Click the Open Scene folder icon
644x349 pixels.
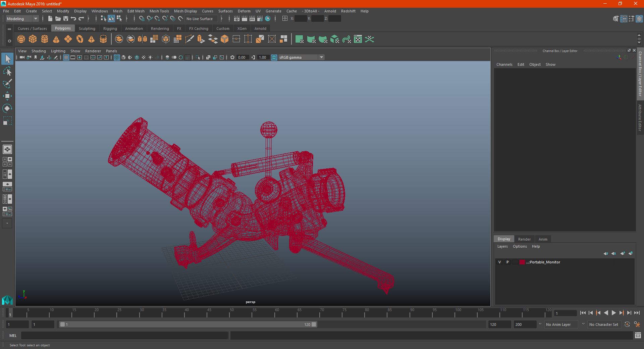(58, 19)
